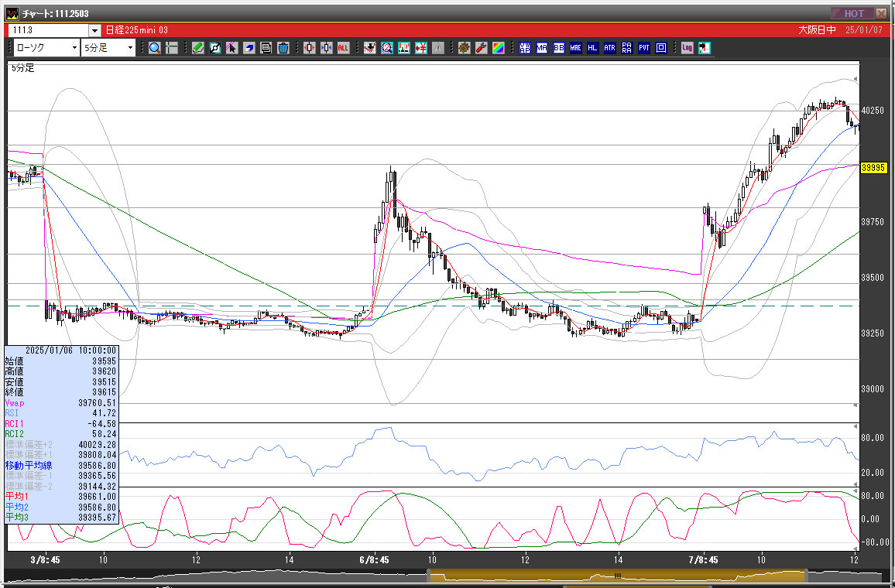This screenshot has width=895, height=588.
Task: Select the trend line drawing tool
Action: click(215, 48)
